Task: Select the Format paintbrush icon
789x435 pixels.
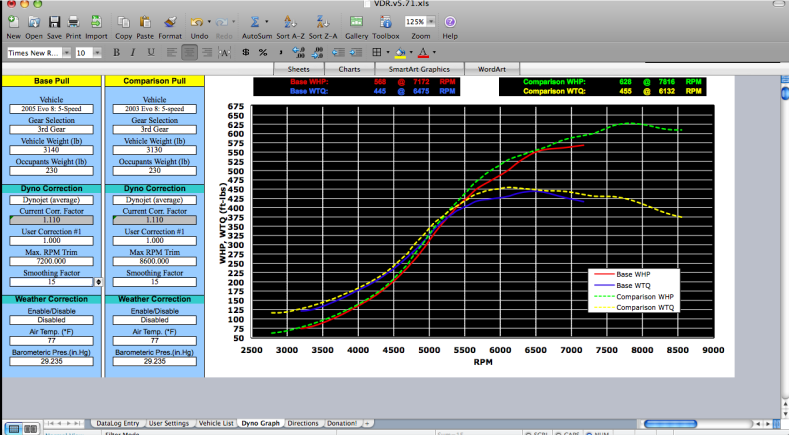Action: [170, 22]
